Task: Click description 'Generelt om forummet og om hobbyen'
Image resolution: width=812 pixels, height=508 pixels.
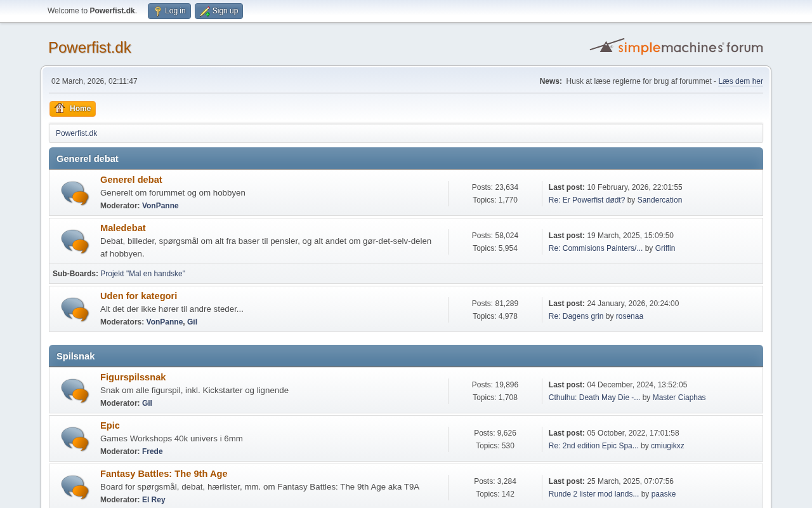Action: 173,193
